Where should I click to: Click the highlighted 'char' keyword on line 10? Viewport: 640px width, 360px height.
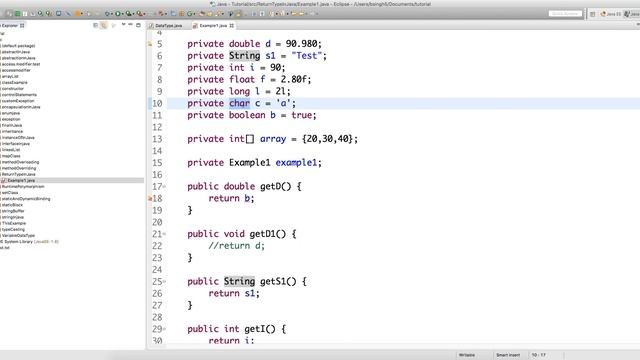[239, 103]
